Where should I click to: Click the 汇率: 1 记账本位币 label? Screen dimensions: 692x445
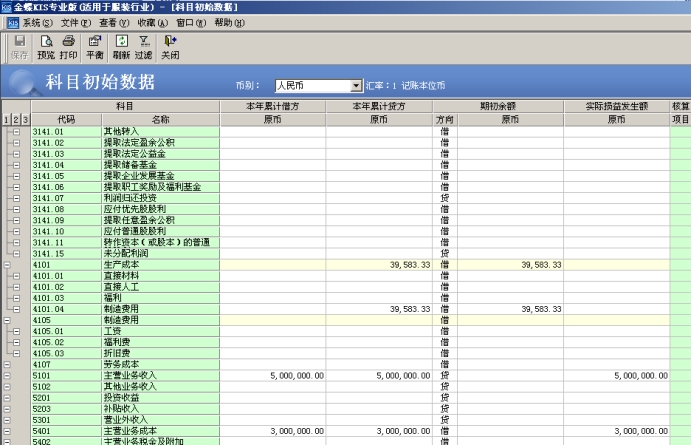(x=405, y=86)
